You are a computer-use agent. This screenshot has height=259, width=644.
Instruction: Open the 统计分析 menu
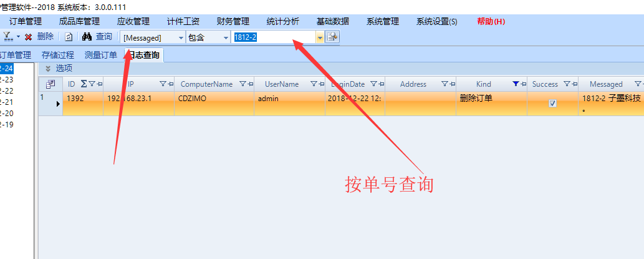(282, 21)
